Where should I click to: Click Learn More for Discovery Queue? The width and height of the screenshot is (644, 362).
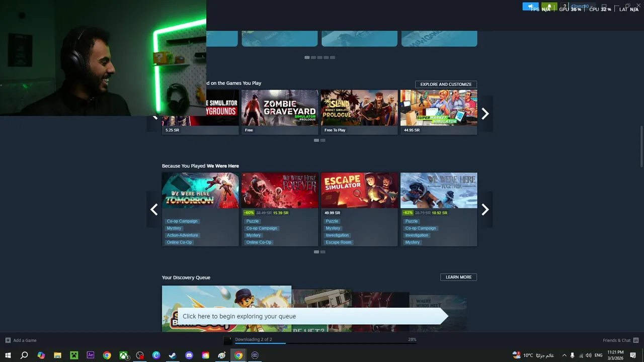click(458, 277)
